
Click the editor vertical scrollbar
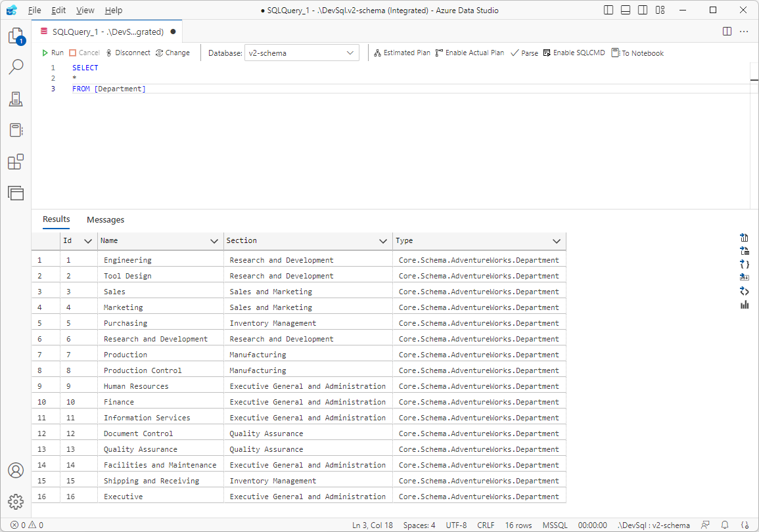754,135
